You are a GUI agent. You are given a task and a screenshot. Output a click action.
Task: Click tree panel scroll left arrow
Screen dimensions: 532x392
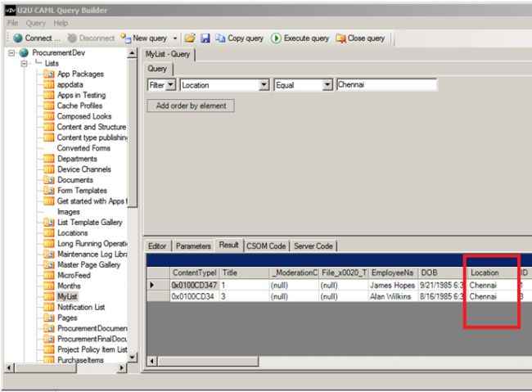pyautogui.click(x=10, y=368)
